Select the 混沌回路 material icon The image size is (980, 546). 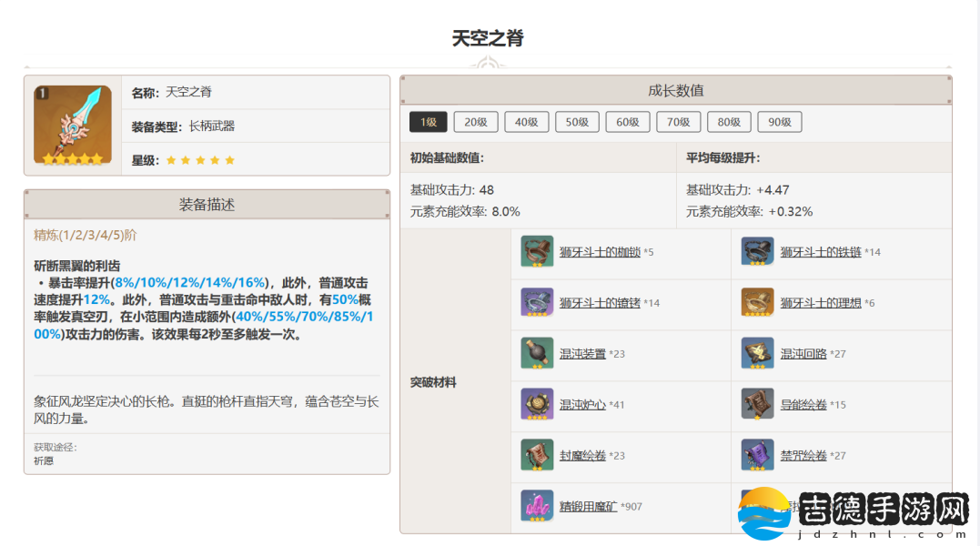coord(757,353)
